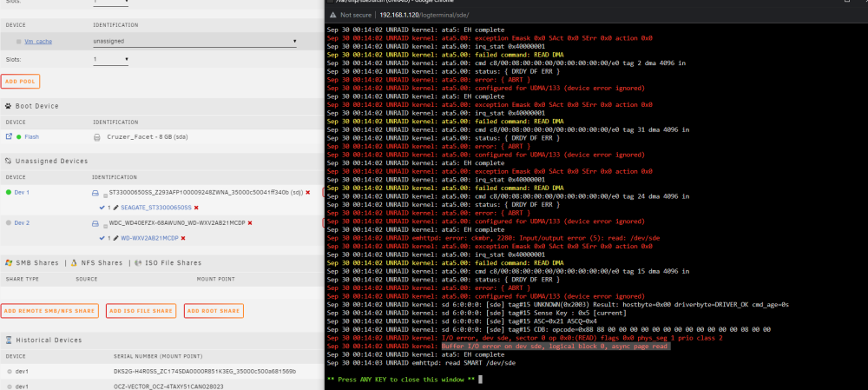Click the ISO File Shares heading
The image size is (868, 390).
(x=174, y=262)
